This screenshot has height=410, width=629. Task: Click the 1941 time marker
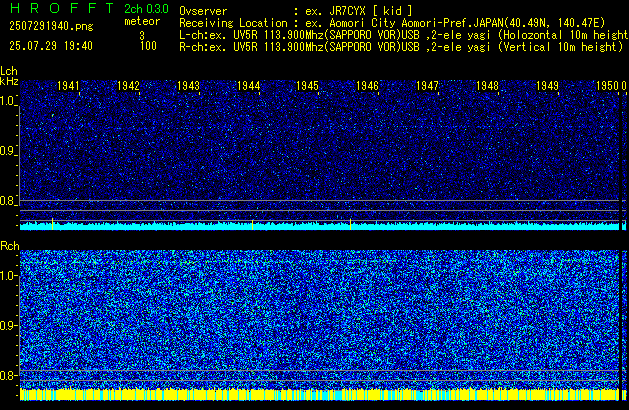[x=68, y=86]
